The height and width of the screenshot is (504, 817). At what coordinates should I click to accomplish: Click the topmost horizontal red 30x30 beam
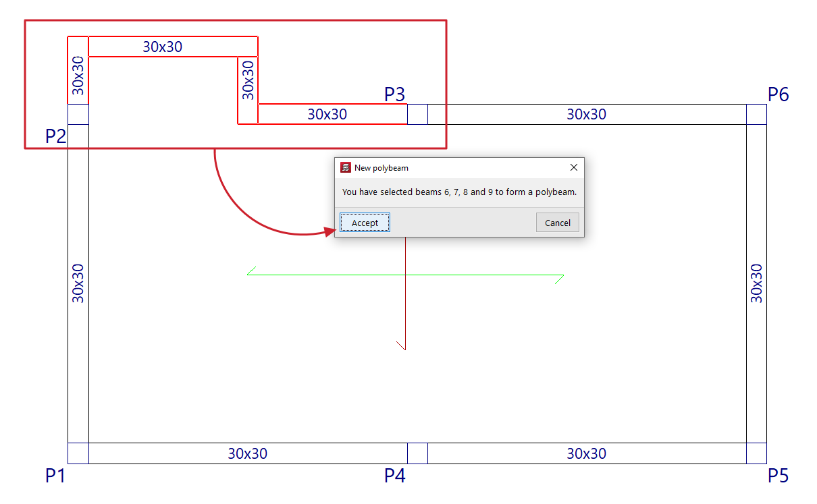point(163,47)
